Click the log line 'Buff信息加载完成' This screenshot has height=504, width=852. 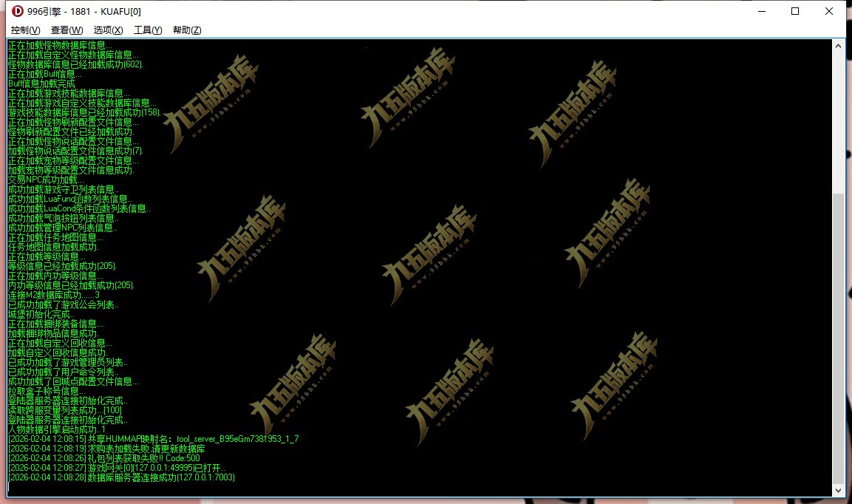[41, 84]
